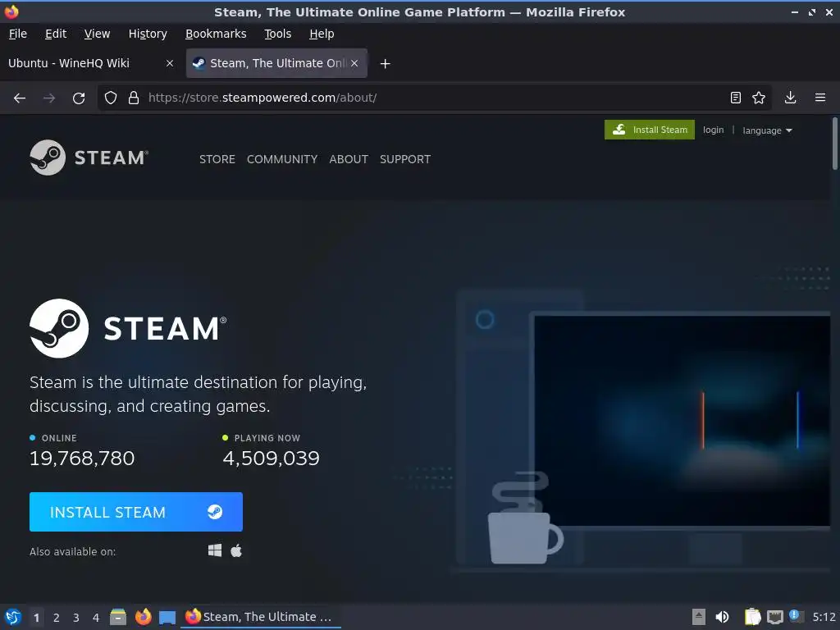
Task: Open the Edit menu
Action: 56,34
